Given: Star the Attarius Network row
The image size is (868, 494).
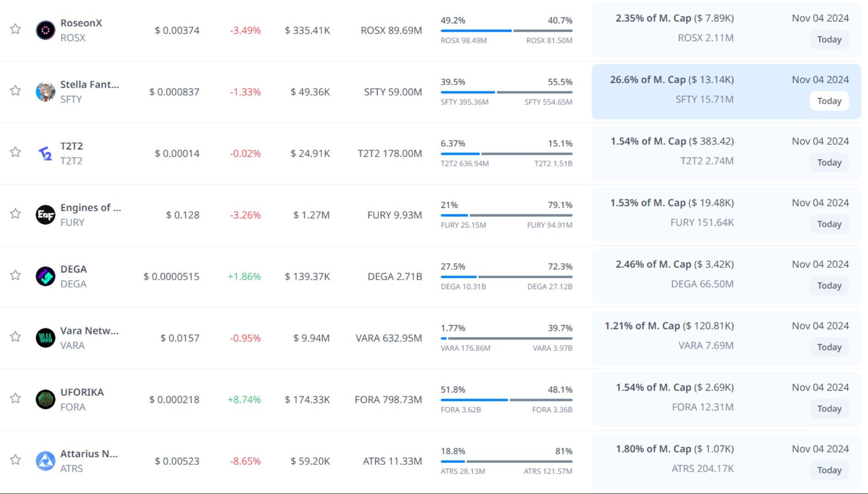Looking at the screenshot, I should 16,460.
